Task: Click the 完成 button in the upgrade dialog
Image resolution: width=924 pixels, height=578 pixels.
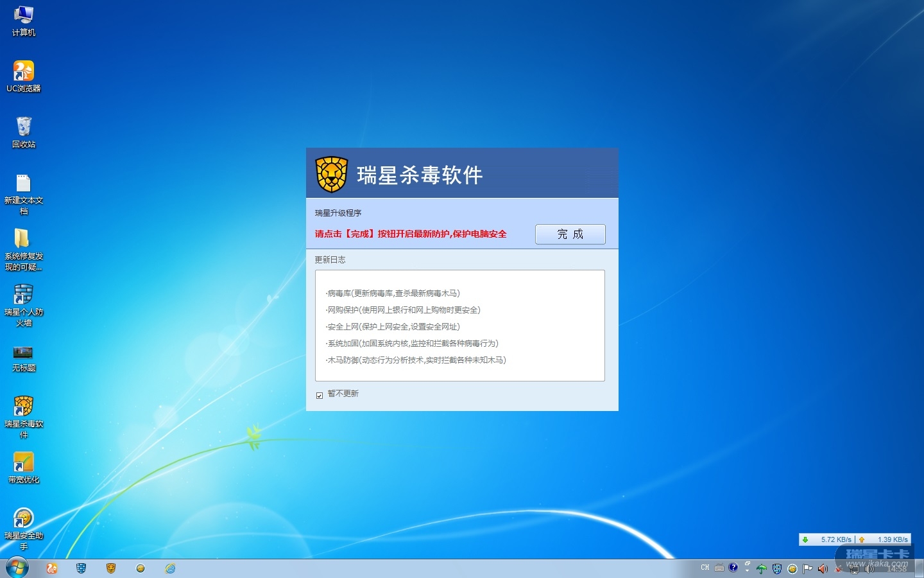Action: click(570, 234)
